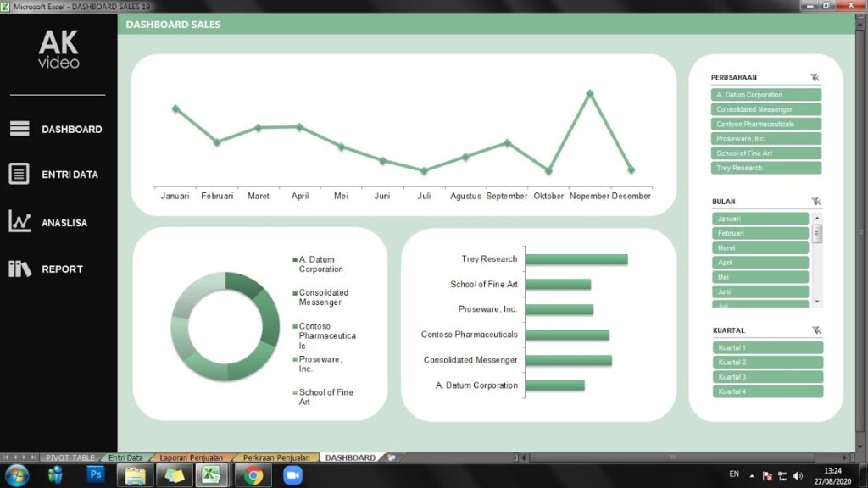868x488 pixels.
Task: Toggle Trey Research slicer item
Action: [x=765, y=168]
